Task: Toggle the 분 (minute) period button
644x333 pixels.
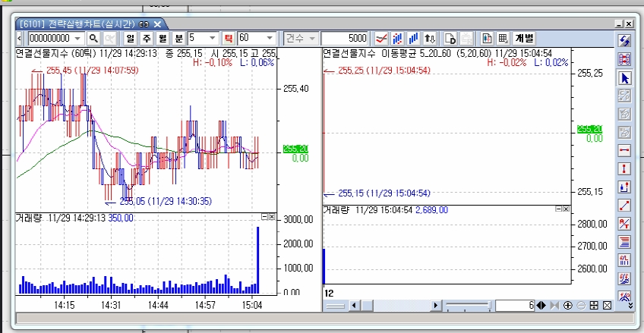Action: pyautogui.click(x=178, y=38)
